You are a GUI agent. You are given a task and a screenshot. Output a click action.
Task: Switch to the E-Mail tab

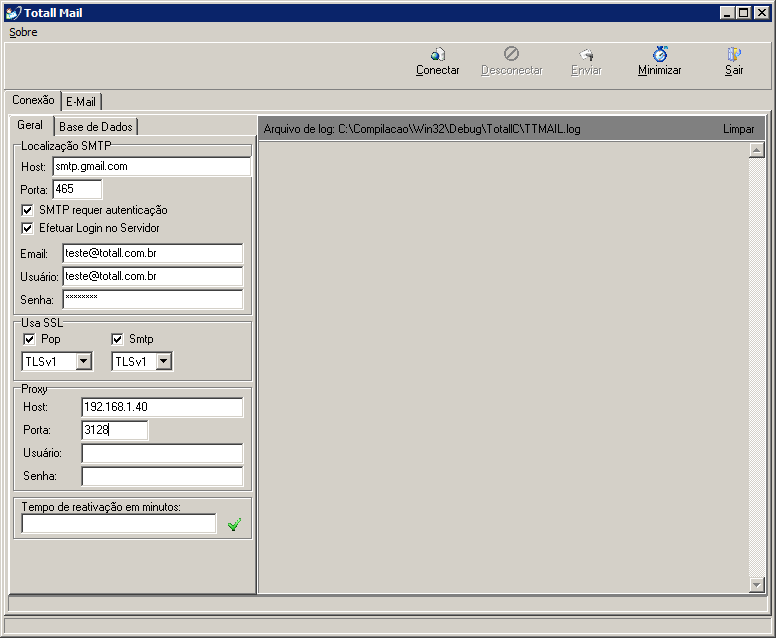tap(81, 101)
